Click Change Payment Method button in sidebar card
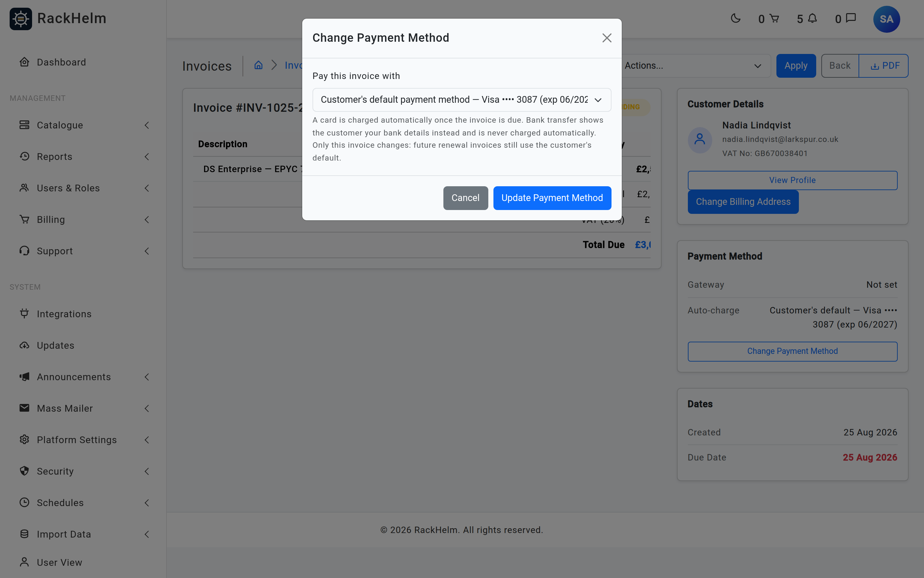Image resolution: width=924 pixels, height=578 pixels. (792, 351)
